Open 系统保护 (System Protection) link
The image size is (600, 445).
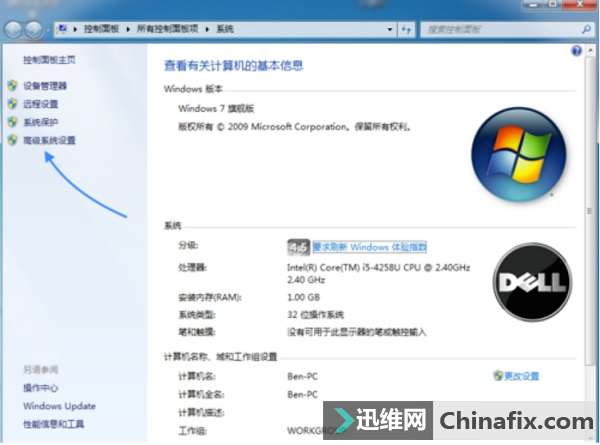(x=41, y=122)
